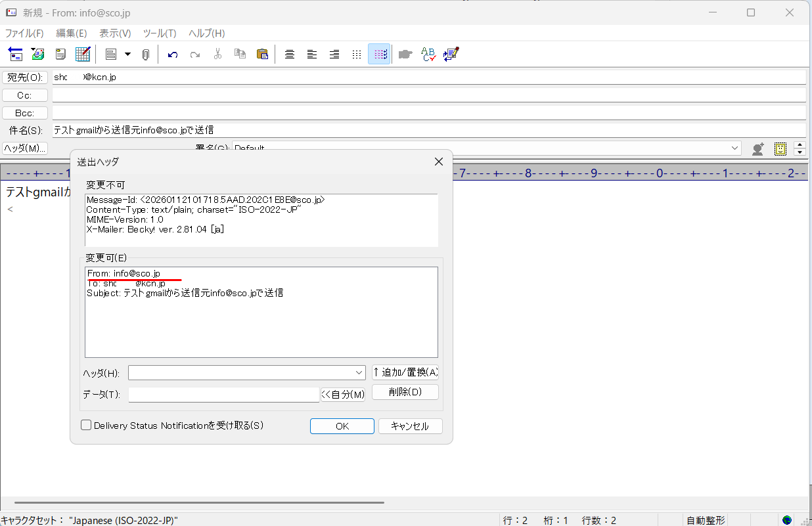Open the ファイル(F) menu
The height and width of the screenshot is (526, 812).
(24, 33)
